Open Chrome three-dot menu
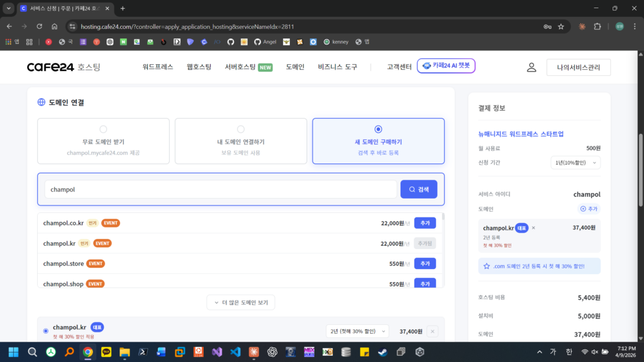Viewport: 644px width, 362px height. click(635, 26)
